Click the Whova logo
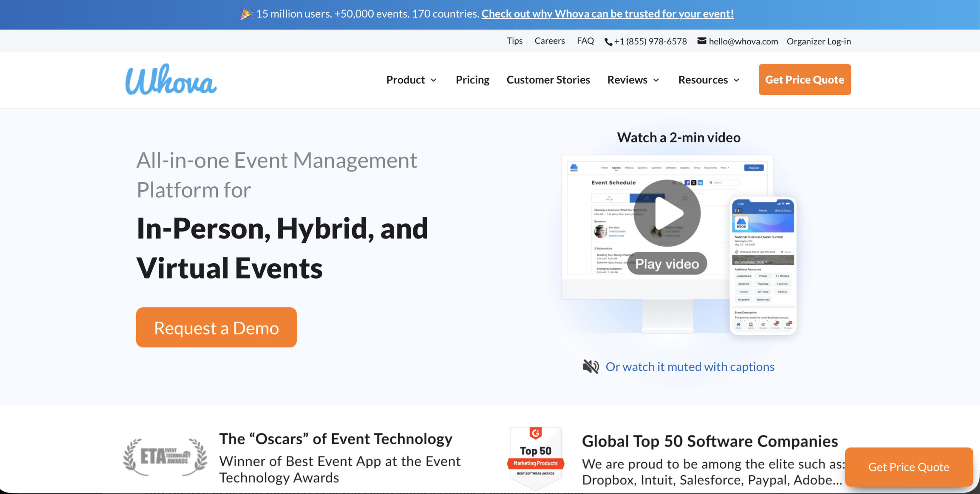 [x=171, y=80]
